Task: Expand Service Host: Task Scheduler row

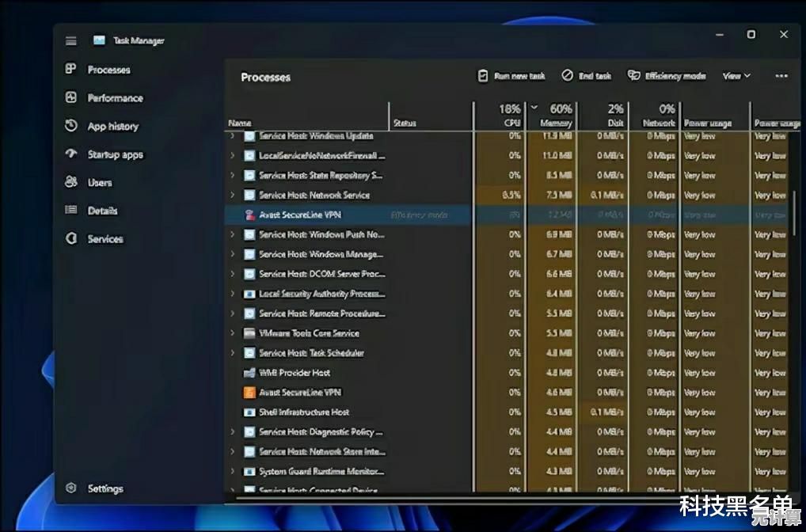Action: [232, 353]
